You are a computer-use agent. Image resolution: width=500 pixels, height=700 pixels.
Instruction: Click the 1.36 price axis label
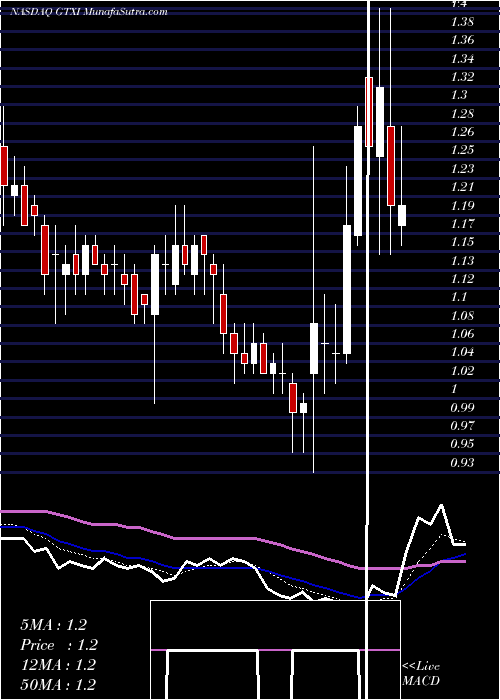(462, 40)
